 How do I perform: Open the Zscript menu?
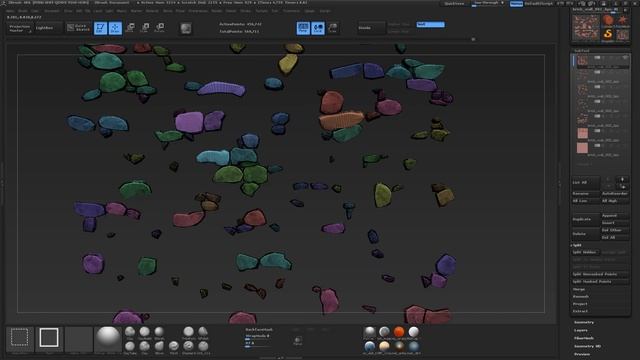(x=325, y=11)
